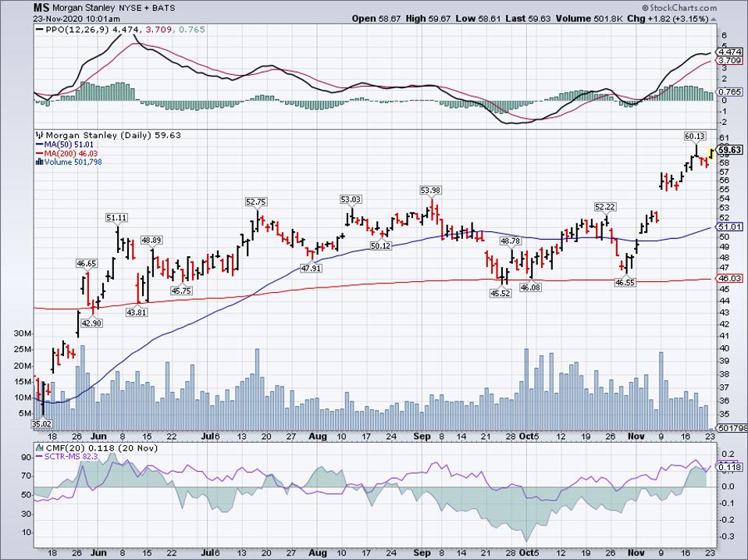Click the volume bars icon beside Volume 501,798
748x560 pixels.
40,162
